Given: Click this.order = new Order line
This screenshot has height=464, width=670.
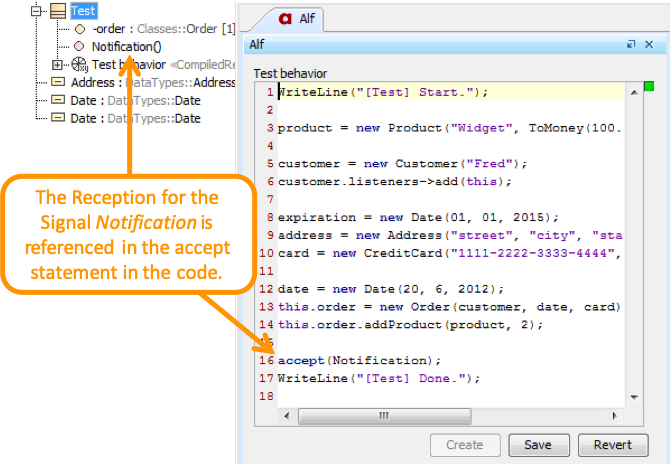Looking at the screenshot, I should pyautogui.click(x=449, y=307).
